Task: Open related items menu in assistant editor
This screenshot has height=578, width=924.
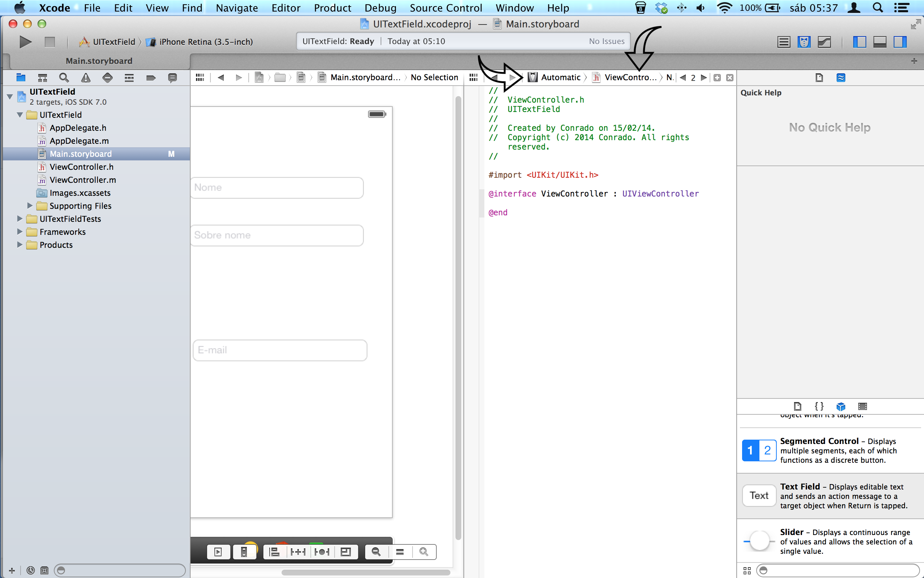Action: pos(474,78)
